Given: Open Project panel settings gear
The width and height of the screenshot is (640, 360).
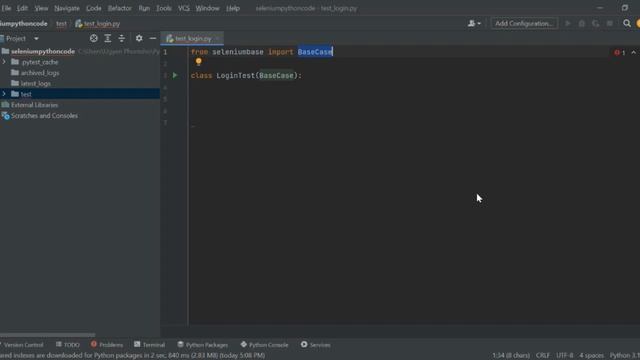Looking at the screenshot, I should [139, 38].
